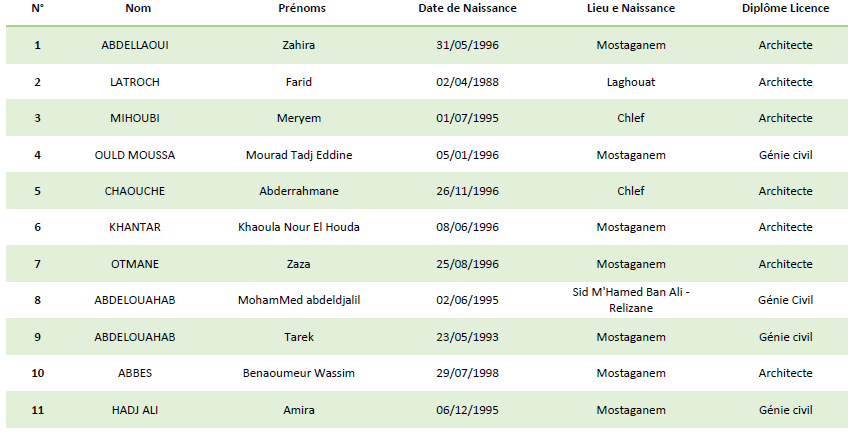
Task: Select row number 11 cell
Action: (37, 410)
